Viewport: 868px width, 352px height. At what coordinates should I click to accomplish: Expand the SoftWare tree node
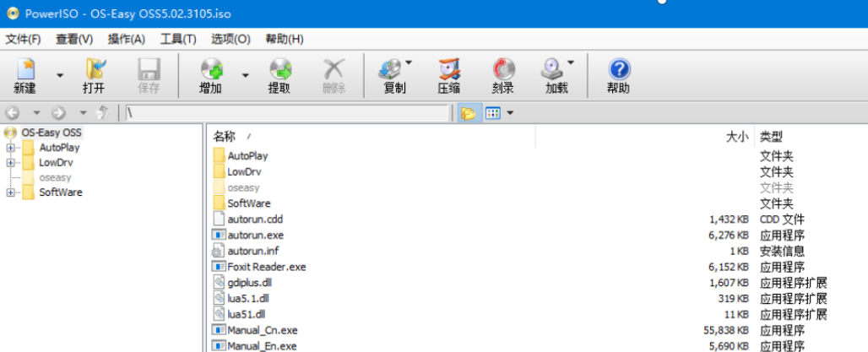pyautogui.click(x=10, y=192)
